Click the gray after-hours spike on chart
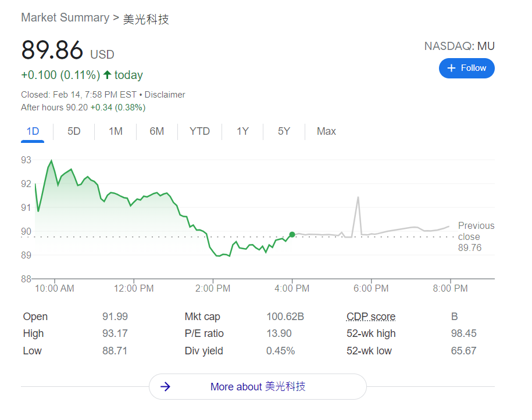This screenshot has height=420, width=532. click(x=358, y=198)
